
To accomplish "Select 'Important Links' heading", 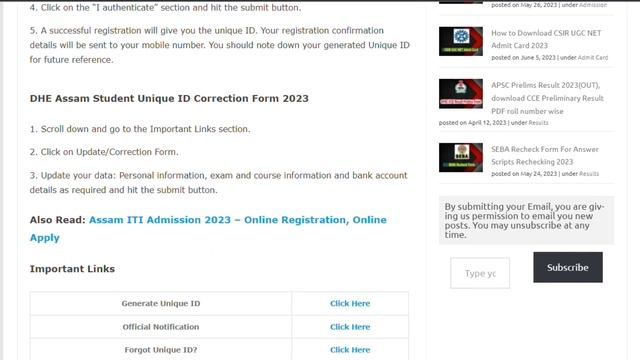I will pyautogui.click(x=72, y=269).
